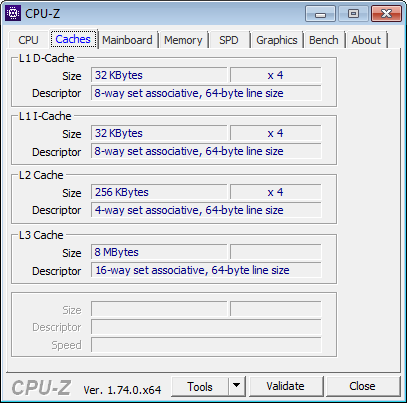This screenshot has height=403, width=407.
Task: Select the Mainboard tab
Action: (x=127, y=40)
